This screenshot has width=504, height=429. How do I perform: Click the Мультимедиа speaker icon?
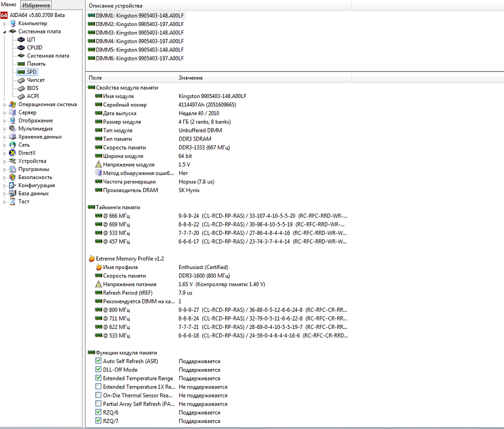coord(13,129)
